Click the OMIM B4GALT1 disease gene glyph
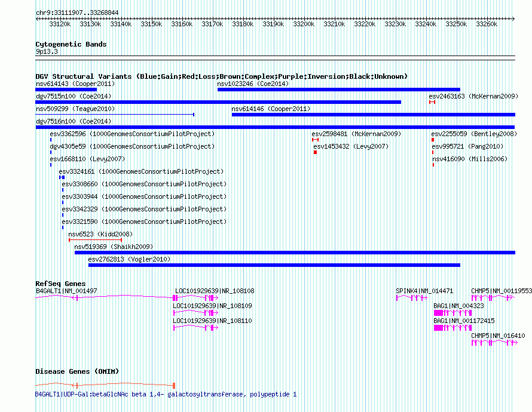Screen dimensions: 532x412 pyautogui.click(x=105, y=385)
